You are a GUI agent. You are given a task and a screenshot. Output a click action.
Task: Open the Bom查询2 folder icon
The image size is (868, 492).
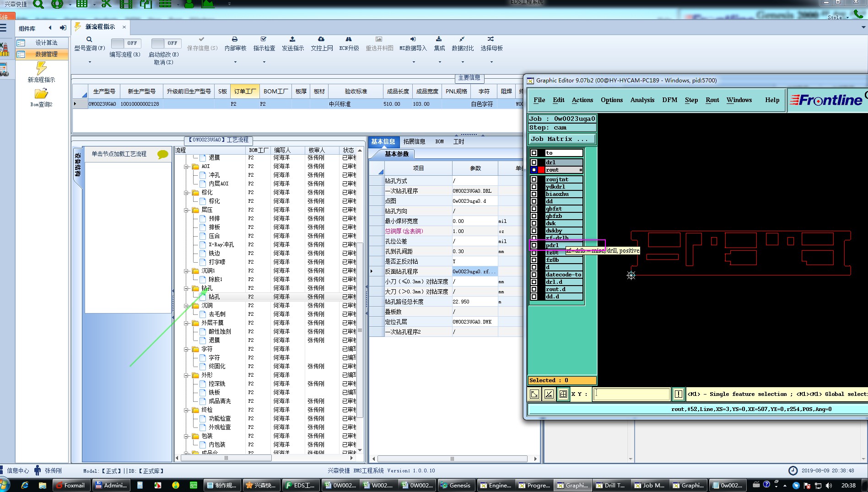[41, 94]
